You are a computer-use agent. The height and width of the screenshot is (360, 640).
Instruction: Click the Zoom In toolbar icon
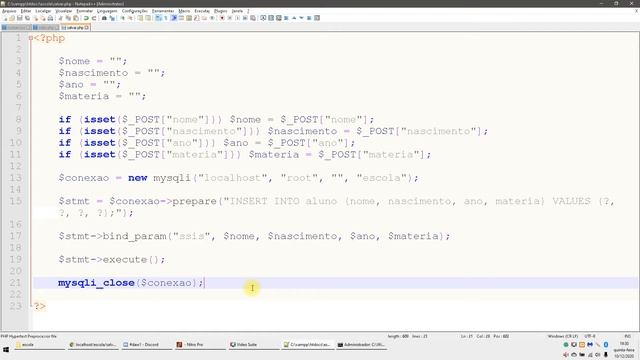(123, 18)
